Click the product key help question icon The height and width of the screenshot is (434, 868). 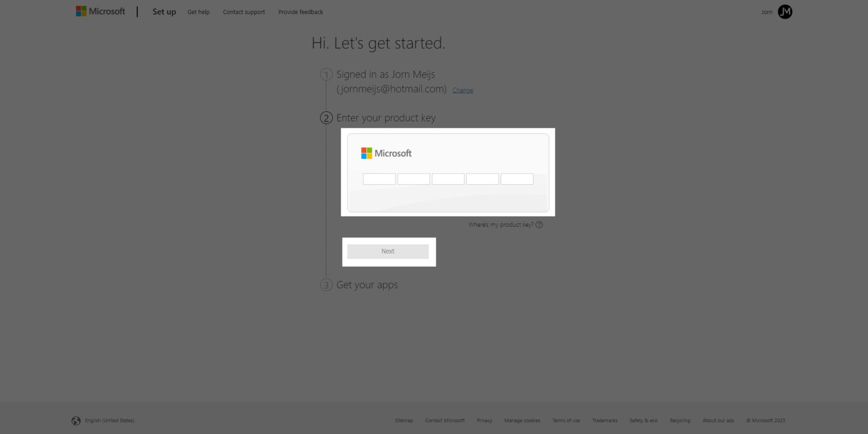(x=539, y=225)
